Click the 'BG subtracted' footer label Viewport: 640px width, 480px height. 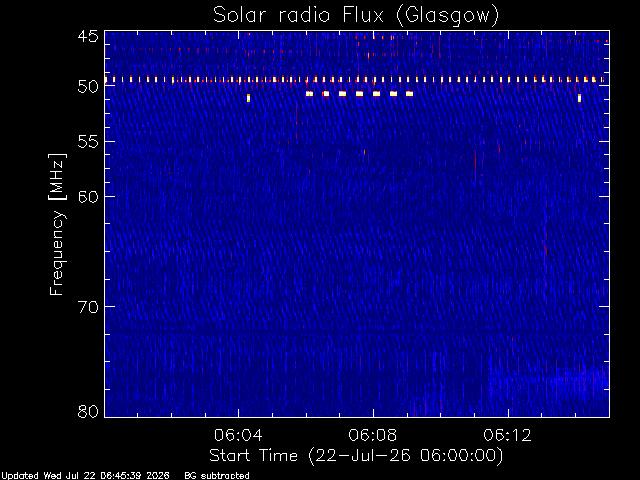[x=217, y=476]
